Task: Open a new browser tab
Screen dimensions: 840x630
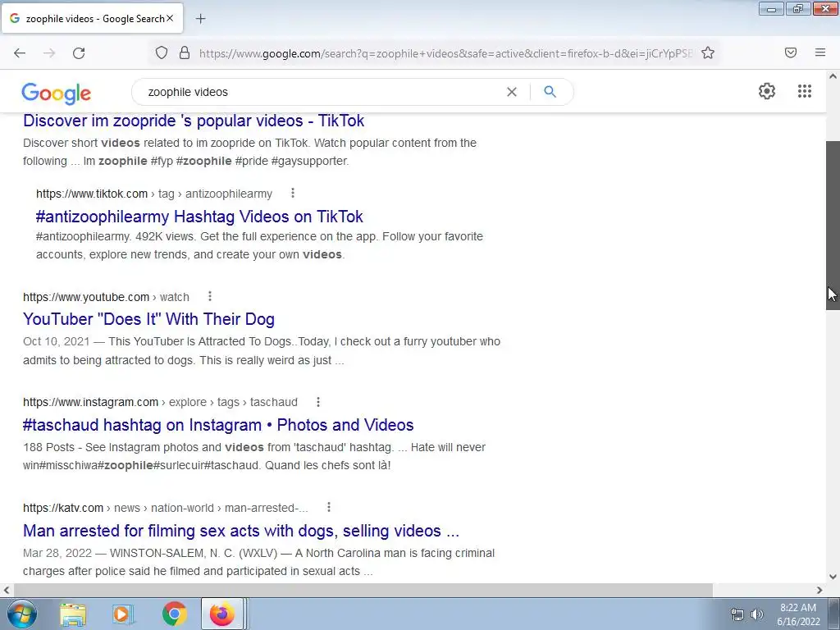Action: click(200, 19)
